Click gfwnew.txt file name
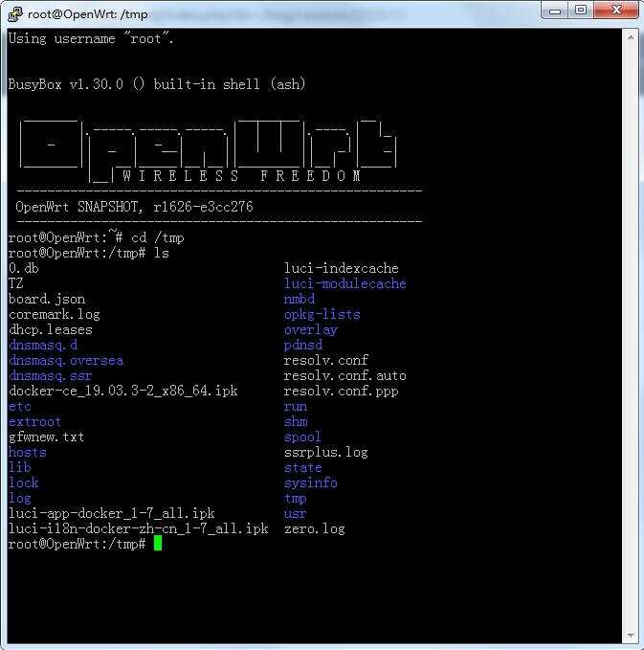644x650 pixels. (x=47, y=437)
